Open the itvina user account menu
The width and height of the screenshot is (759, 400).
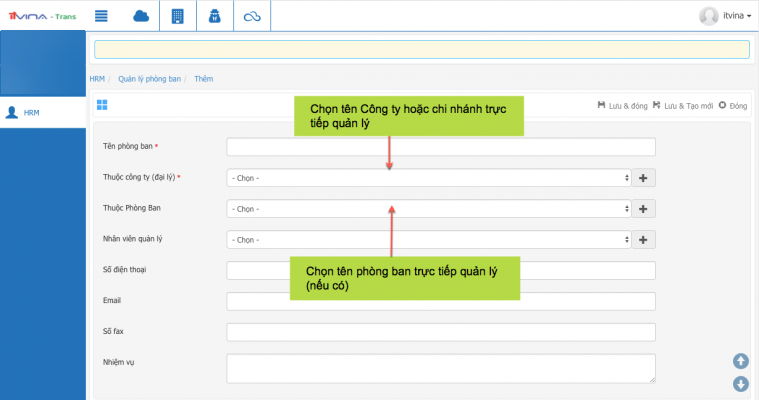[725, 15]
